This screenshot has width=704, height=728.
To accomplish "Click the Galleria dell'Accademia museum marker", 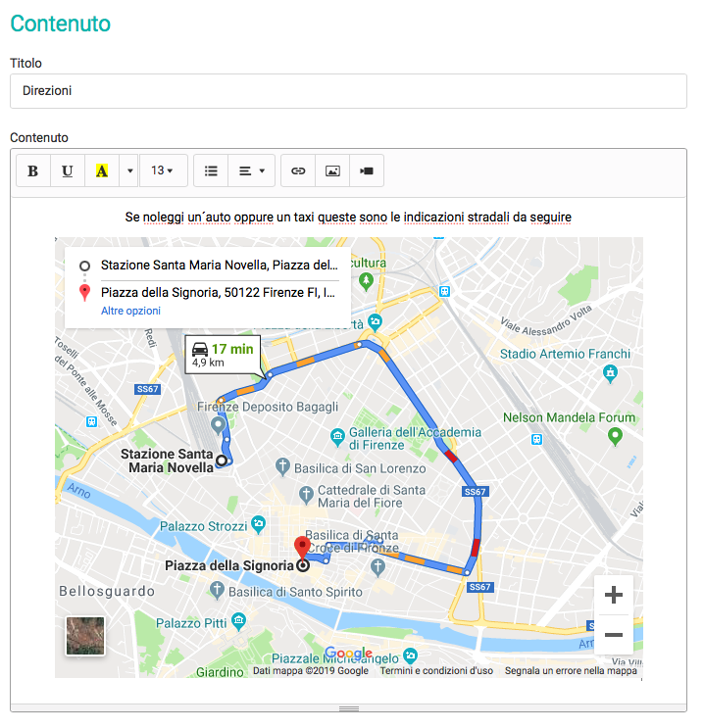I will (337, 437).
